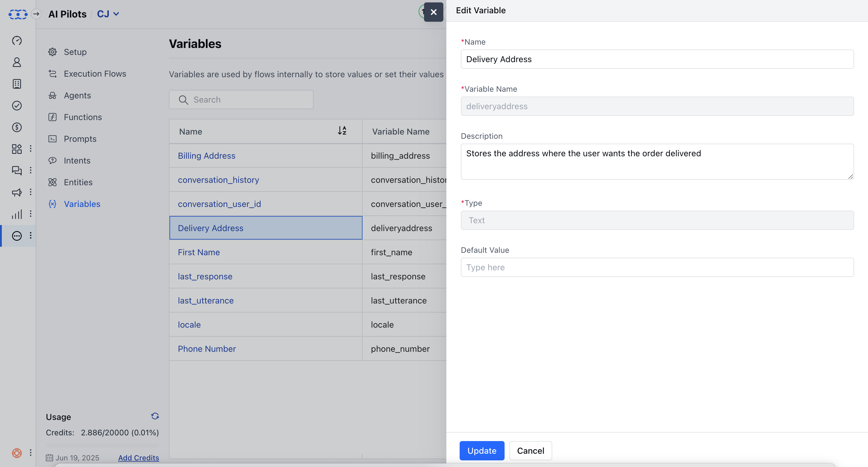Viewport: 868px width, 467px height.
Task: Click the AI Pilots breadcrumb title
Action: pos(67,14)
